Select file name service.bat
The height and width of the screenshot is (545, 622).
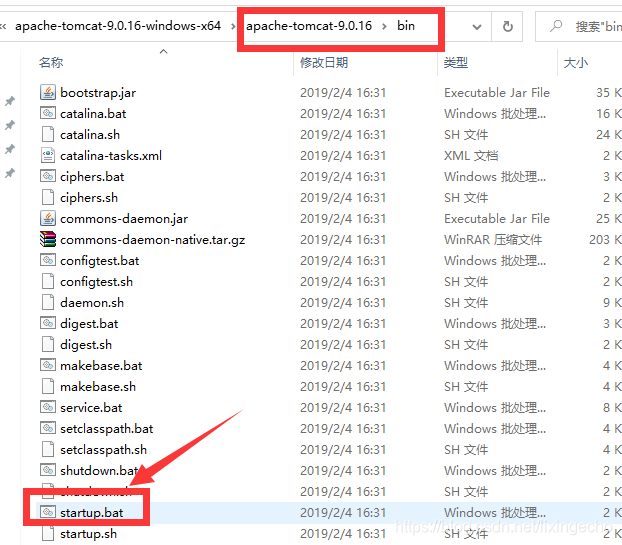click(91, 407)
